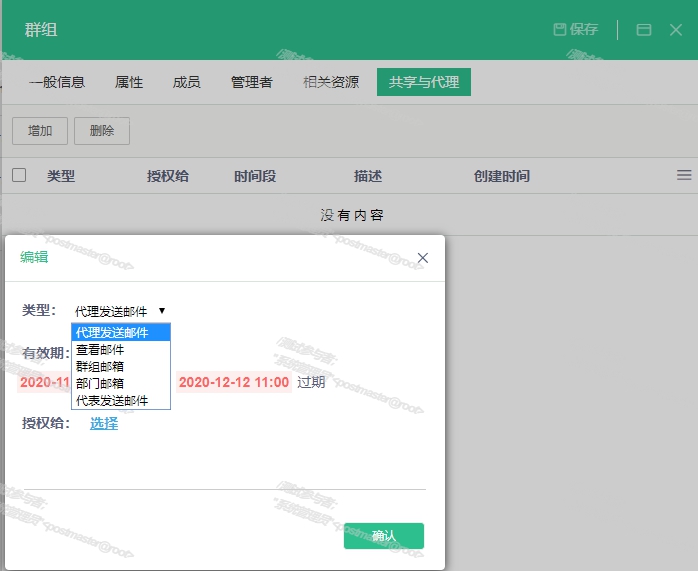Open the 成员 tab
The height and width of the screenshot is (571, 698).
(x=186, y=82)
